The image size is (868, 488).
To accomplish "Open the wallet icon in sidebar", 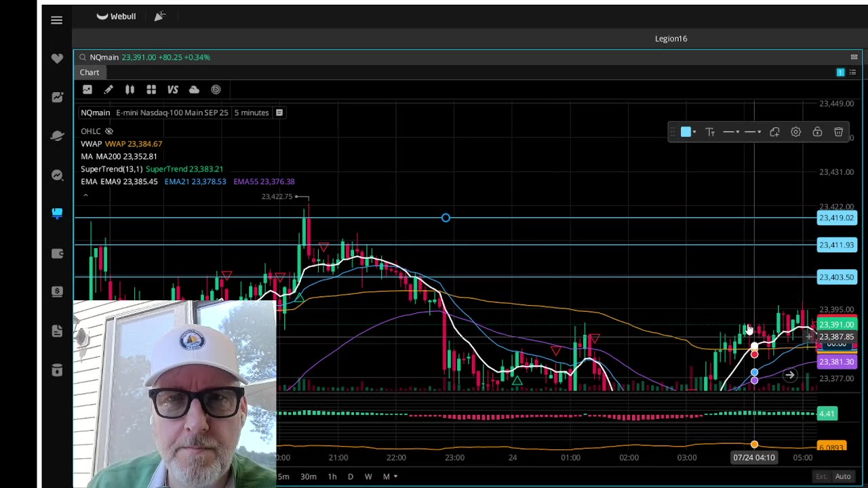I will (57, 253).
